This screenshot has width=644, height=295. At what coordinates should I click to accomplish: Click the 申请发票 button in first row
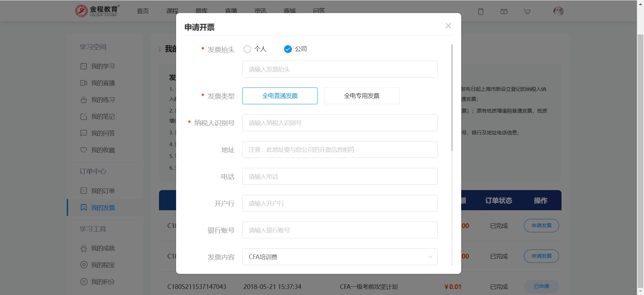(x=541, y=226)
